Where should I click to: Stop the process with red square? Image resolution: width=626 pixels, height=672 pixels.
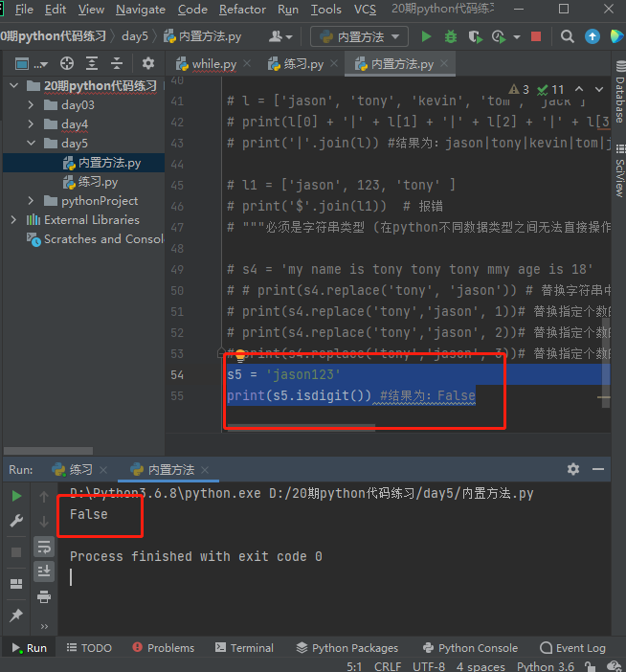536,37
